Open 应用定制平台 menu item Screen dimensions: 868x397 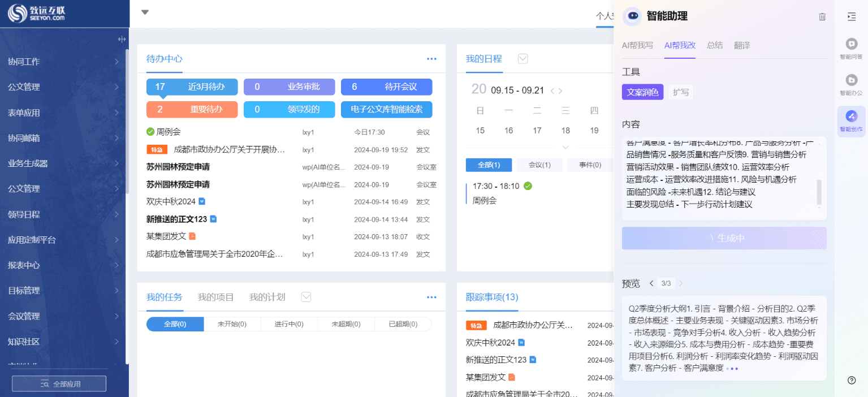tap(64, 240)
